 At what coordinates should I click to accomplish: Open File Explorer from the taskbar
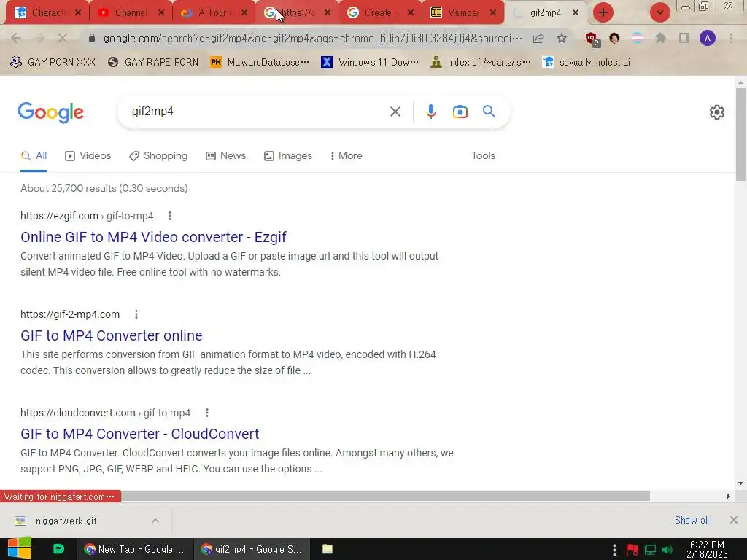tap(328, 549)
